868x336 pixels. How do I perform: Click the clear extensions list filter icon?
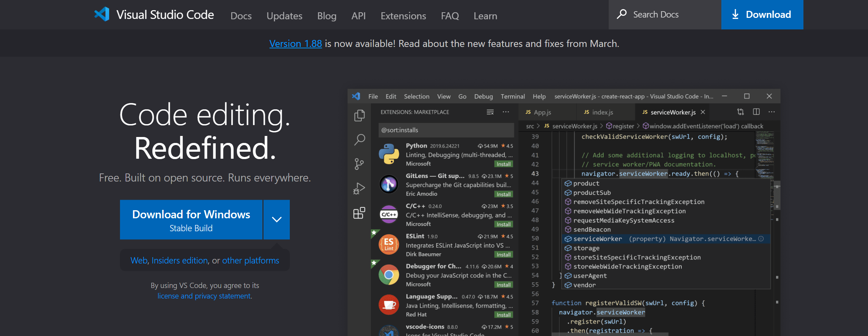coord(490,112)
